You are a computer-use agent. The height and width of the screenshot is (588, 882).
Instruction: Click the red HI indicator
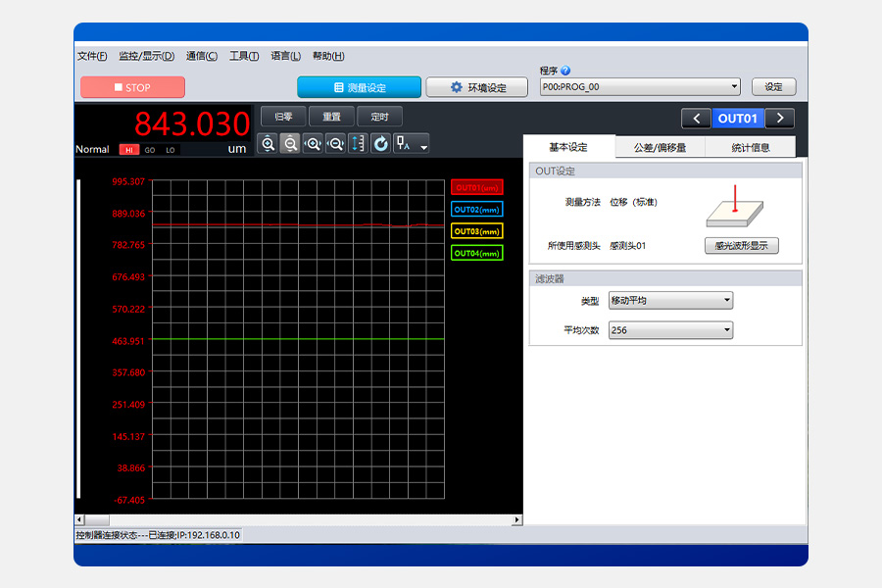point(128,150)
